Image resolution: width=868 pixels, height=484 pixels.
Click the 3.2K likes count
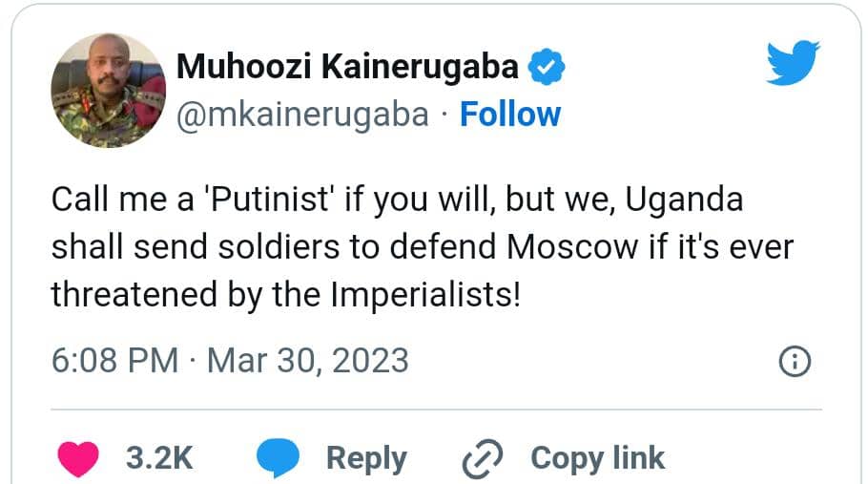click(x=159, y=458)
